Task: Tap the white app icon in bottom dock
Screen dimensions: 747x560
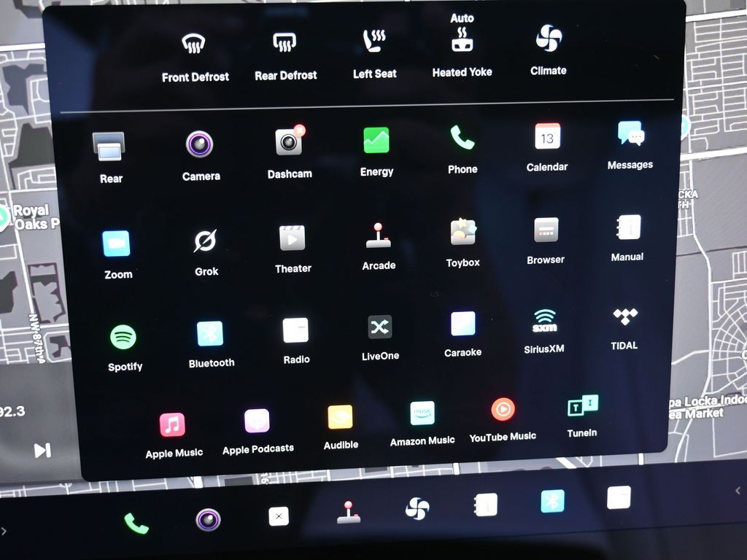Action: click(619, 498)
